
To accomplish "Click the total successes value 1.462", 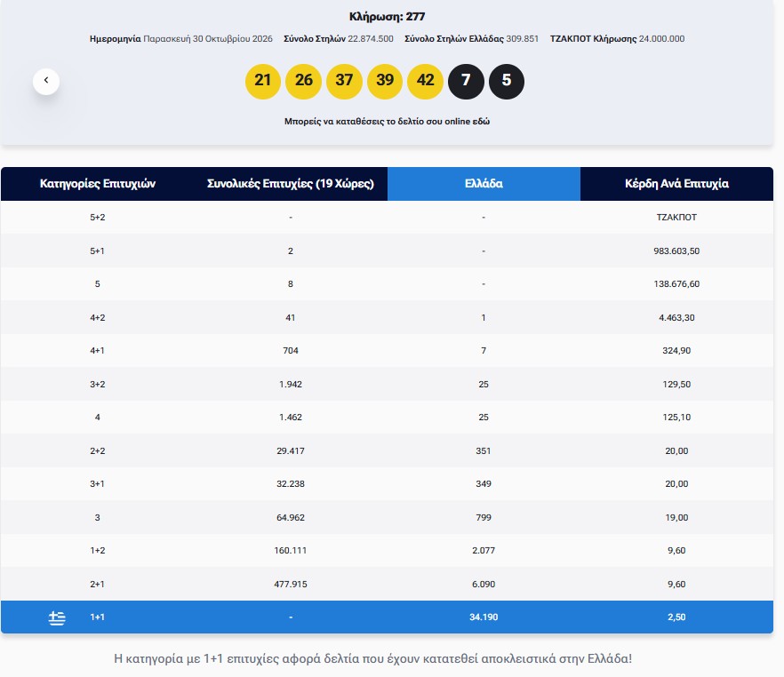I will click(x=291, y=418).
